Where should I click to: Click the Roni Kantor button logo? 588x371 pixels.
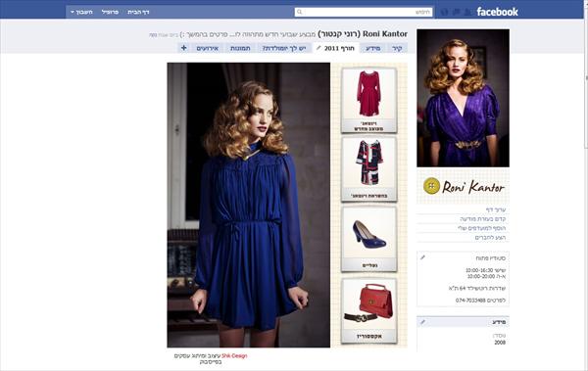pos(464,186)
